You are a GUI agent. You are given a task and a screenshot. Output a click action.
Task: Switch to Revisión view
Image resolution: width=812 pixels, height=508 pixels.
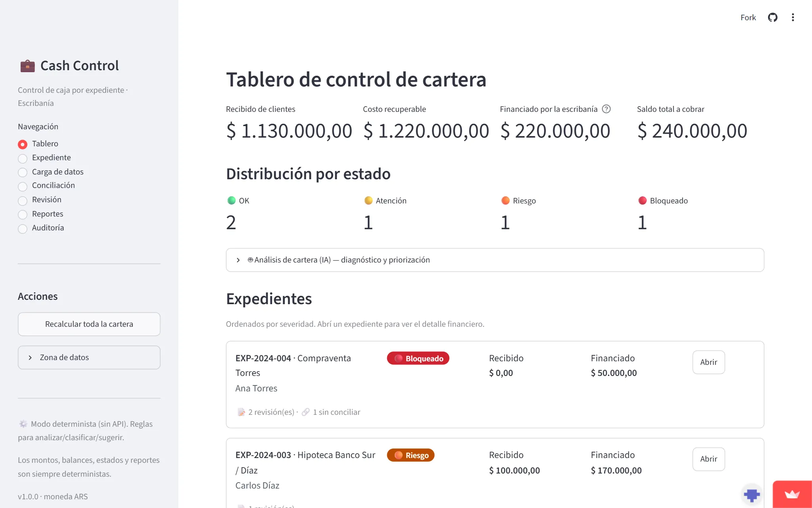pyautogui.click(x=23, y=200)
